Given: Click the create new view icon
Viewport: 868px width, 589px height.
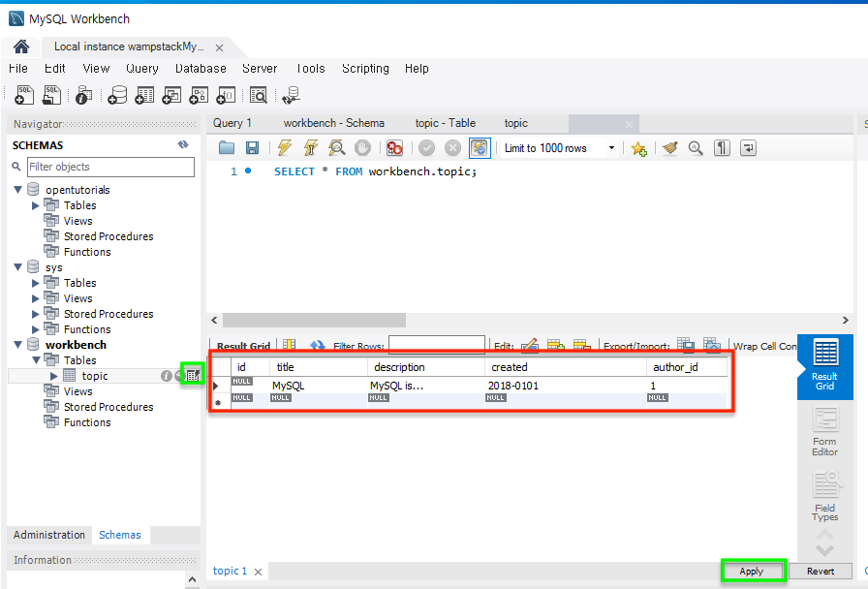Looking at the screenshot, I should tap(171, 95).
